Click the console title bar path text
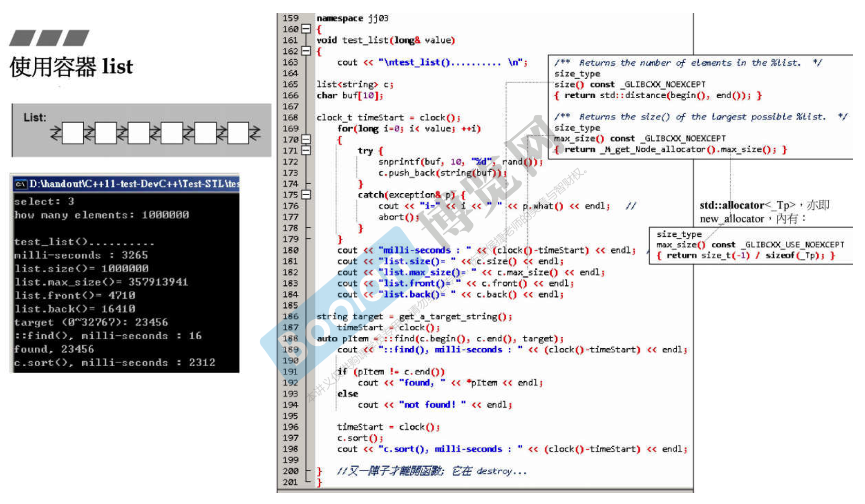Image resolution: width=865 pixels, height=504 pixels. coord(134,184)
